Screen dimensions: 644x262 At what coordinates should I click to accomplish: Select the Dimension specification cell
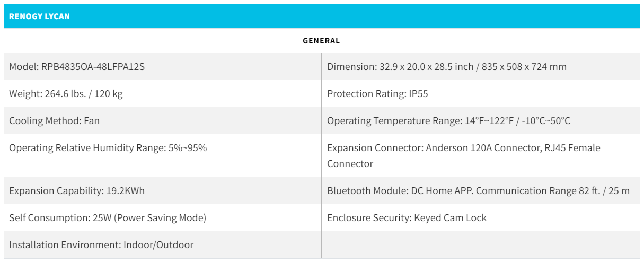pos(446,67)
